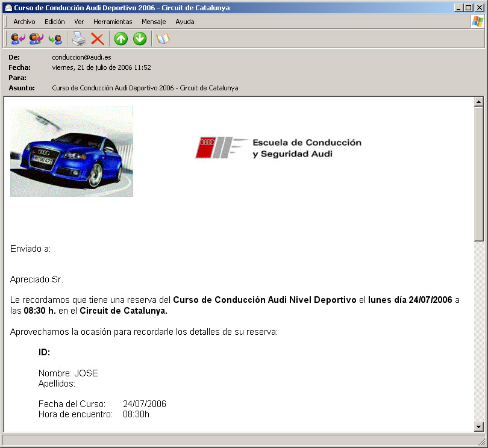The width and height of the screenshot is (488, 448).
Task: Click the date viernes, 21 de julio
Action: 101,67
